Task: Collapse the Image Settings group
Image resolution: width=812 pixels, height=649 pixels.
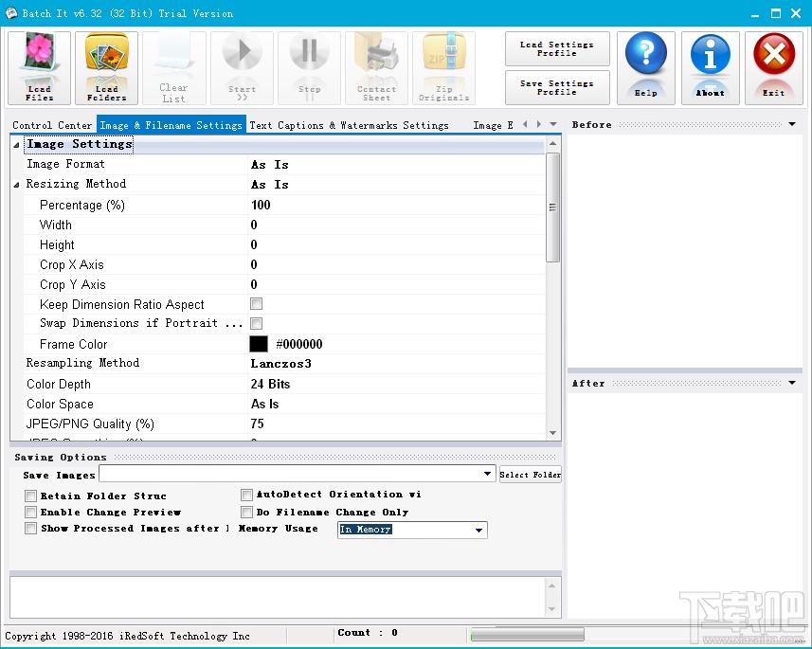Action: coord(16,145)
